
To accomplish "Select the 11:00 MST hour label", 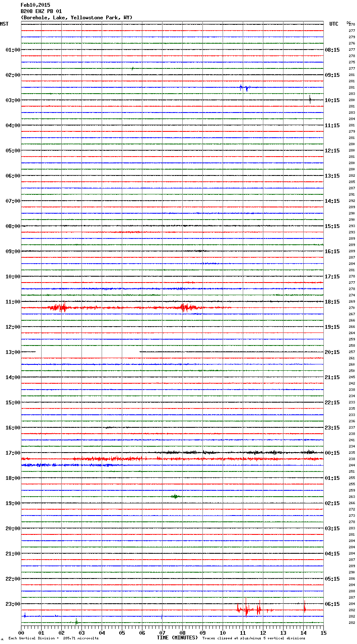I will tap(13, 301).
